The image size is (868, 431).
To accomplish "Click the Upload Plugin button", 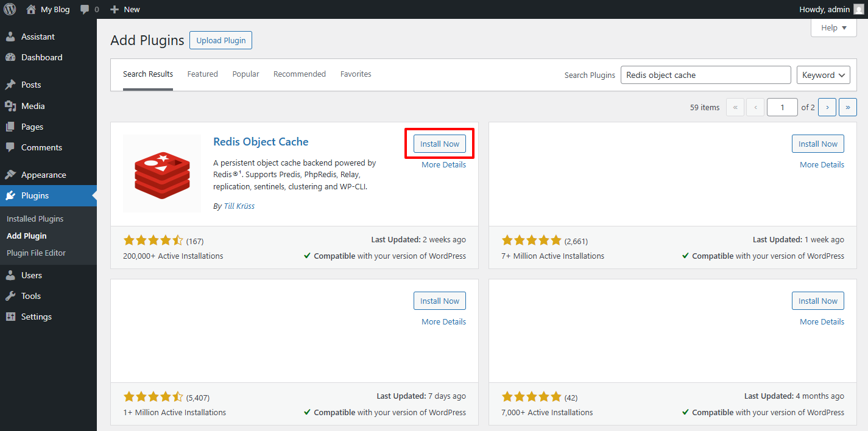I will click(x=221, y=41).
